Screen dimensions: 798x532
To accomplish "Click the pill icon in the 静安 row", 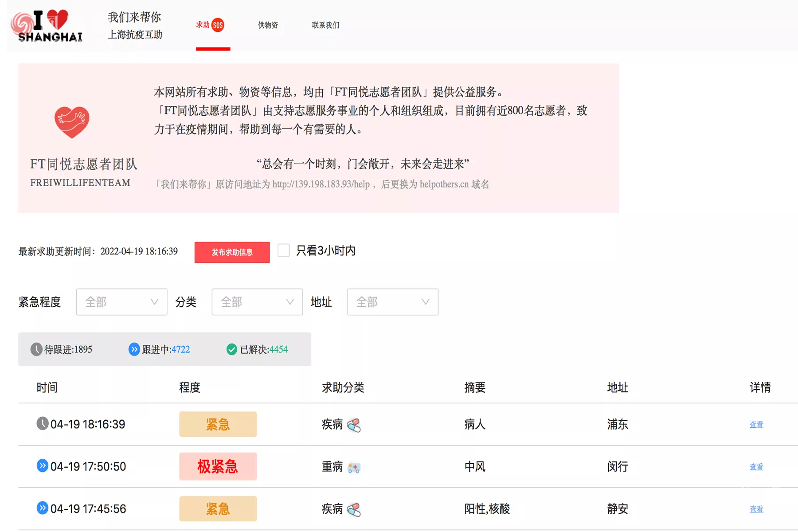I will point(353,510).
